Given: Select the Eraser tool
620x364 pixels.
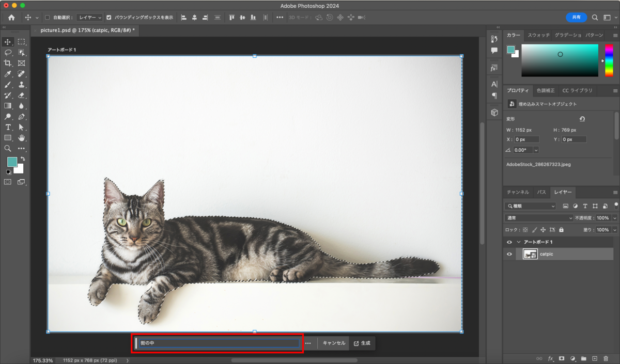Looking at the screenshot, I should point(22,96).
